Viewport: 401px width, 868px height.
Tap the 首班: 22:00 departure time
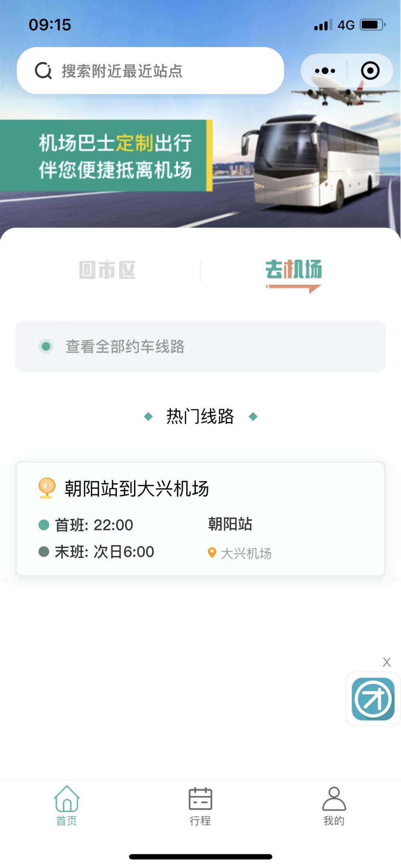click(94, 525)
